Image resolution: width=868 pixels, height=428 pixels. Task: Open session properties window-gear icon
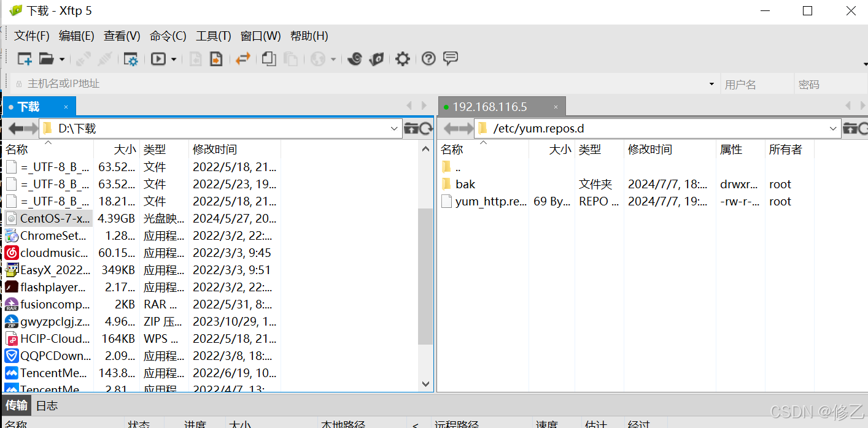[x=131, y=59]
